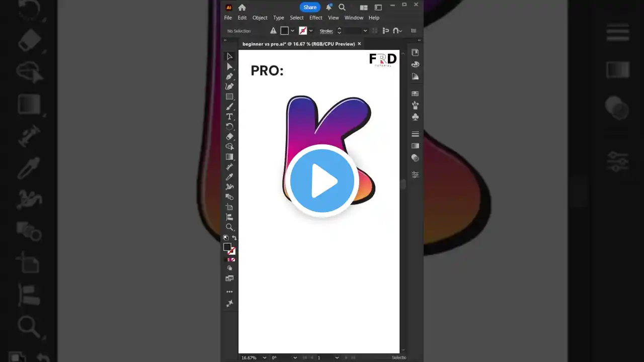Open the Transparency panel icon
644x362 pixels.
(x=415, y=158)
